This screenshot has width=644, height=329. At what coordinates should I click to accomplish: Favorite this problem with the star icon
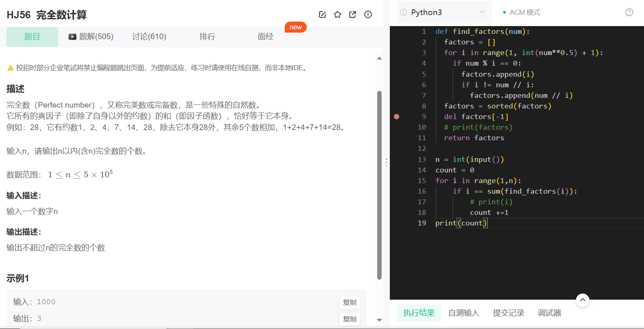click(x=337, y=15)
